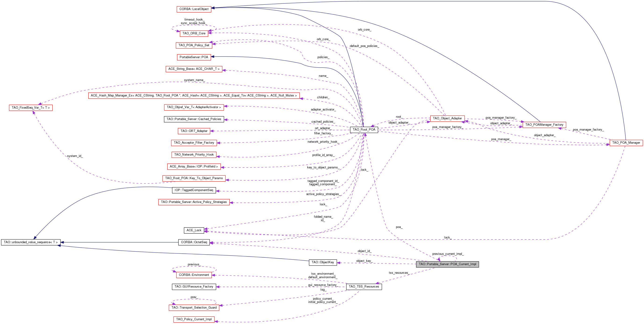Image resolution: width=644 pixels, height=324 pixels.
Task: Open the TAO::Transport_Selection_Guard node
Action: (194, 307)
